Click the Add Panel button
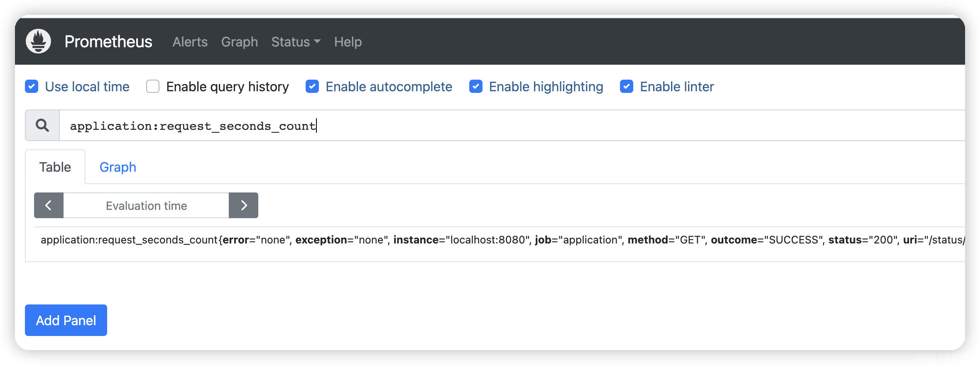This screenshot has height=365, width=980. point(66,320)
